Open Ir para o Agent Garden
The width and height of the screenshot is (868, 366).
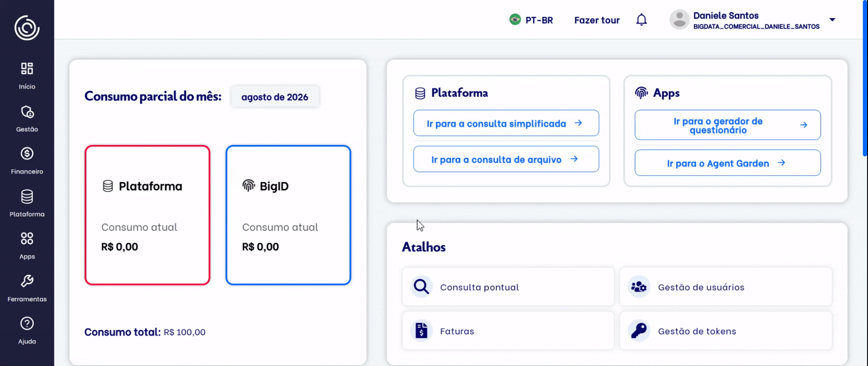pos(727,163)
